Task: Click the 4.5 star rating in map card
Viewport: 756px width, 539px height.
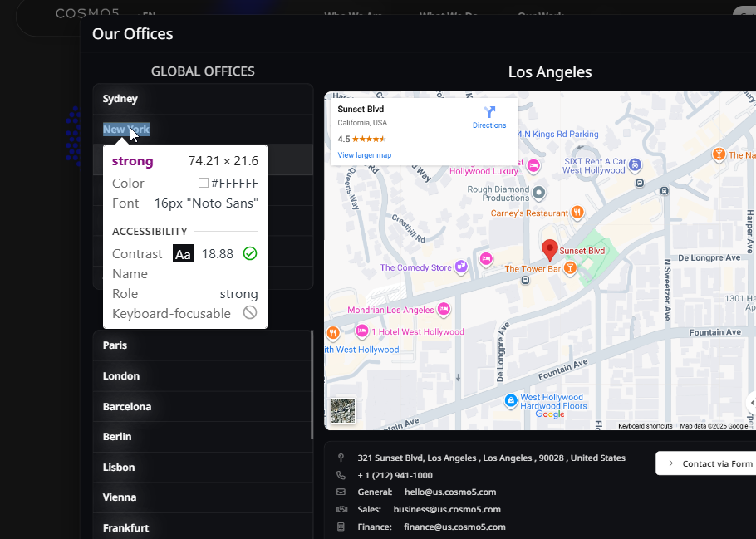Action: coord(361,139)
